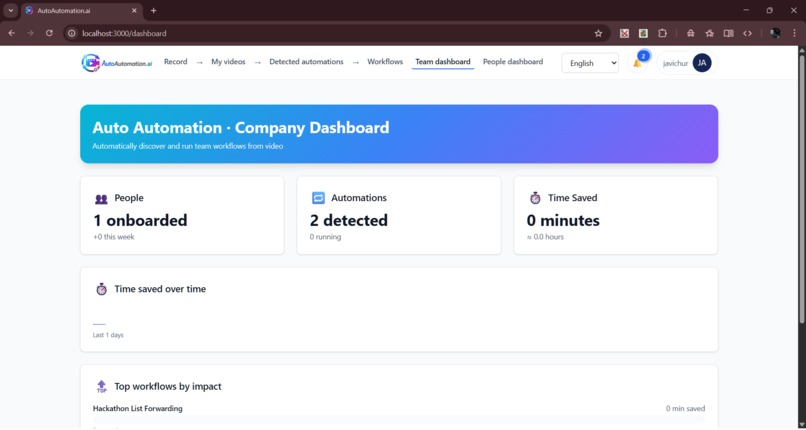The height and width of the screenshot is (430, 806).
Task: Go back with the browser back arrow
Action: pos(11,33)
